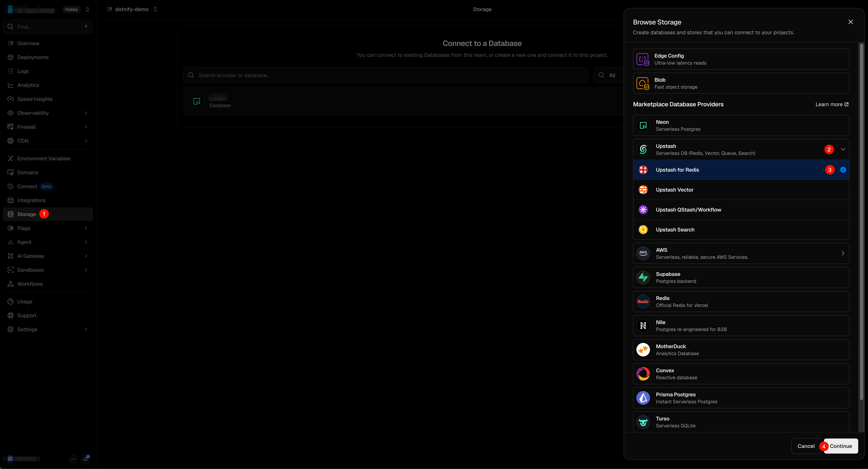The height and width of the screenshot is (469, 868).
Task: Expand the Firewall submenu
Action: [x=86, y=127]
